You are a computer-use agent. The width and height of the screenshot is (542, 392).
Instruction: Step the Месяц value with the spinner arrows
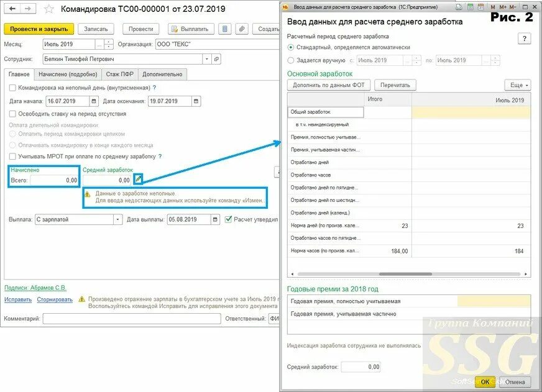(x=109, y=44)
